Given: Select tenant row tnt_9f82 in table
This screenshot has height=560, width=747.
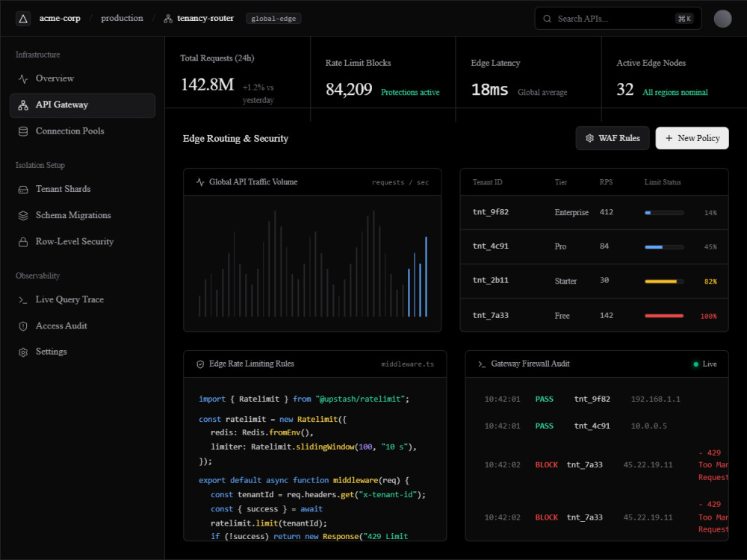Looking at the screenshot, I should tap(594, 212).
